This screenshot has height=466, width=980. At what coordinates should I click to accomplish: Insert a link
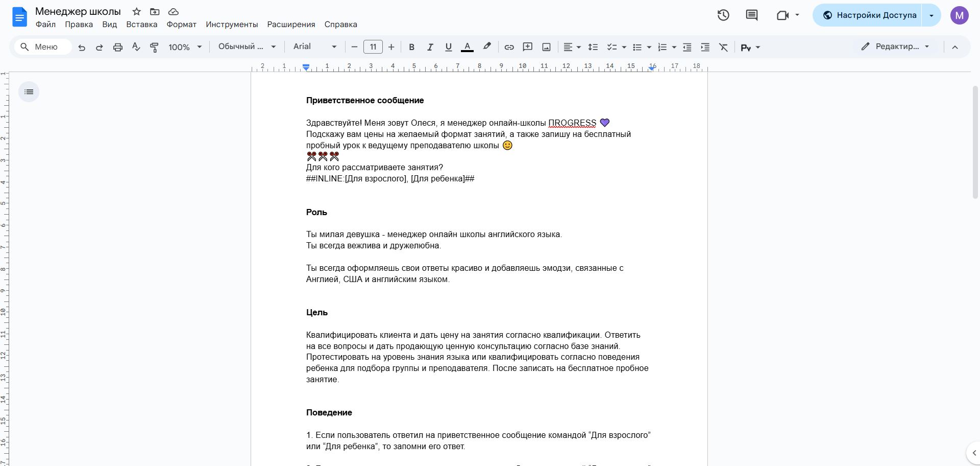pos(509,47)
